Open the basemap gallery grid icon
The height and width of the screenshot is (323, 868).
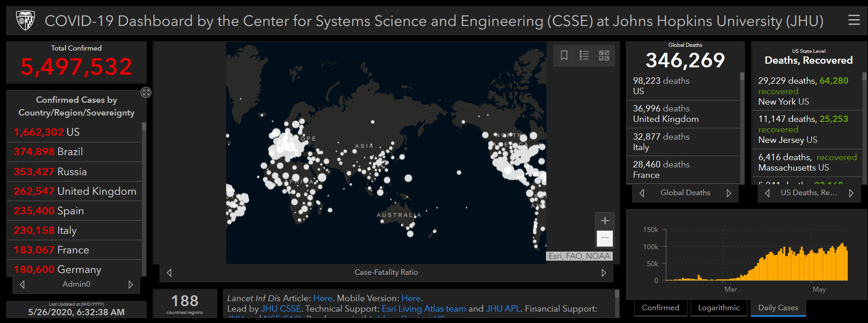point(604,56)
